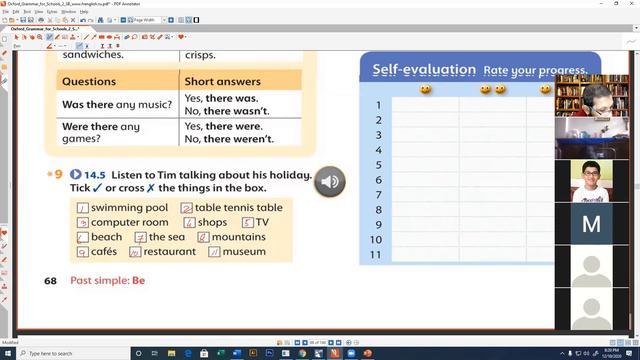Choose the Ellipse shape tool
Screen dimensions: 640x360
[109, 37]
